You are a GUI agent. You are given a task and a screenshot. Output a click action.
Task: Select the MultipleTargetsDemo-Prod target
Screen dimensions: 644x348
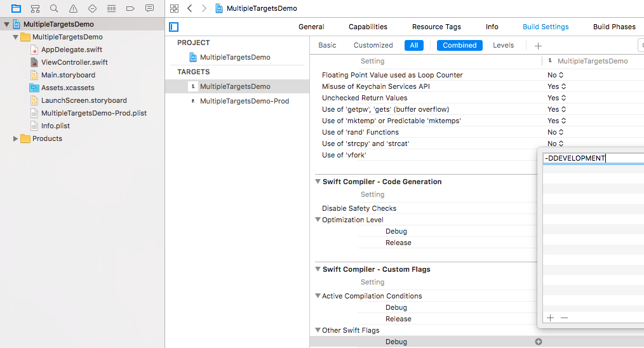point(244,101)
